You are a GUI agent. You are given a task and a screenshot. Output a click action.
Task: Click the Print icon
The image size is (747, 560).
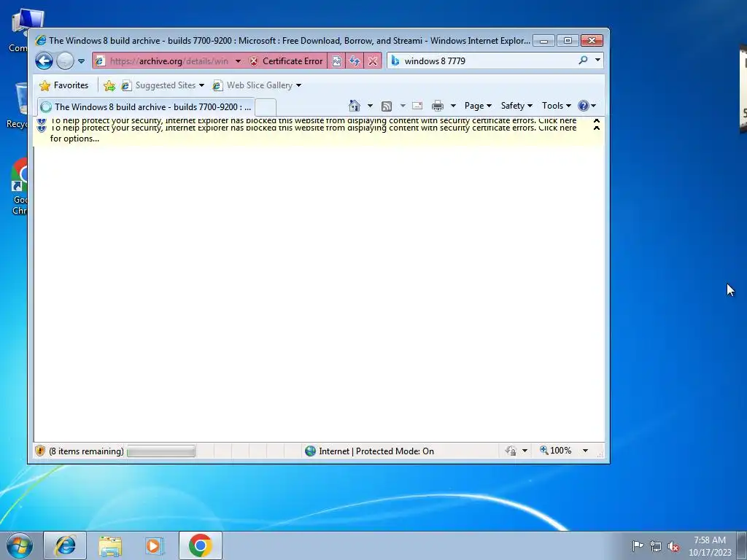tap(438, 106)
